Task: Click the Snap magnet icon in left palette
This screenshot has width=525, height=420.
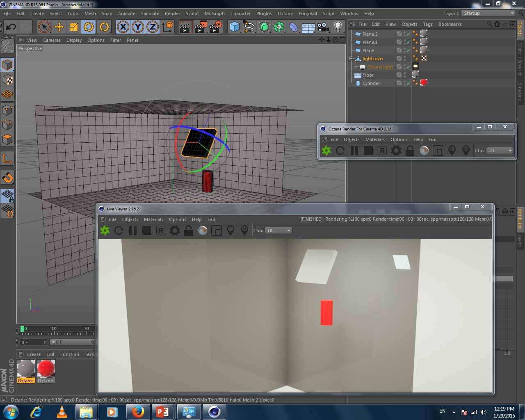Action: click(7, 177)
